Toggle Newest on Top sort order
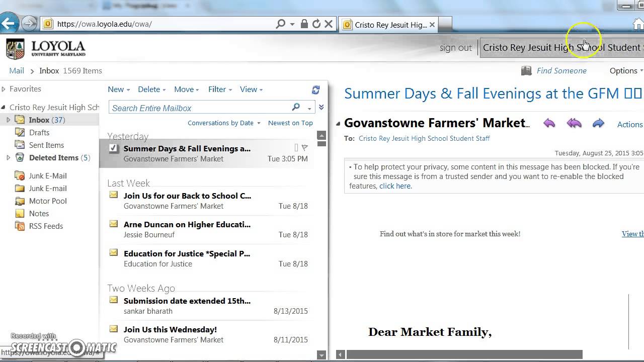This screenshot has width=644, height=362. (x=290, y=123)
